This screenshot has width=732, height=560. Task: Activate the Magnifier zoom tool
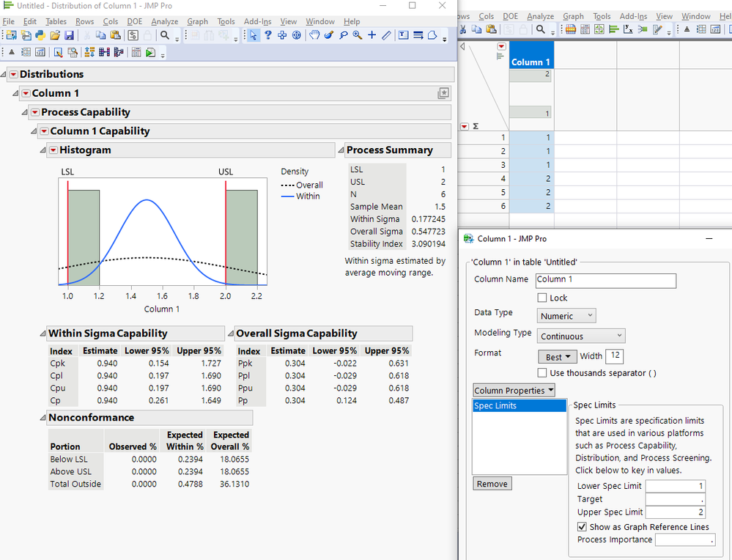click(x=358, y=35)
